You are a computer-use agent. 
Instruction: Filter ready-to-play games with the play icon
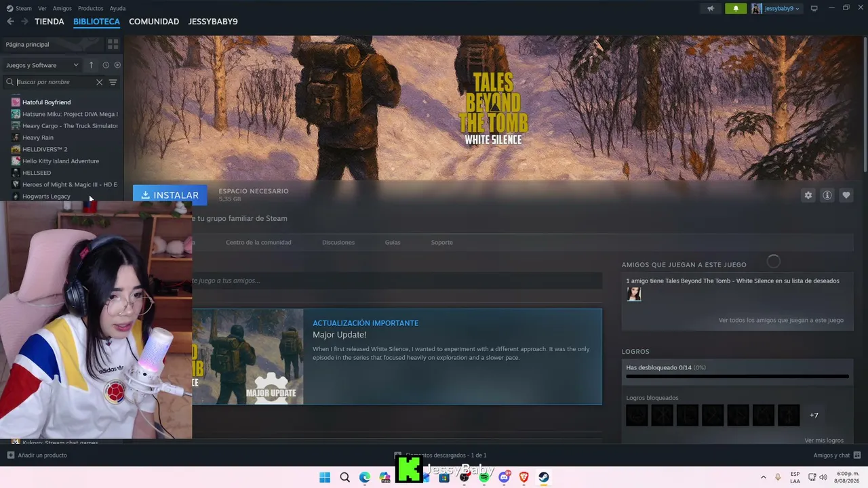(x=117, y=65)
